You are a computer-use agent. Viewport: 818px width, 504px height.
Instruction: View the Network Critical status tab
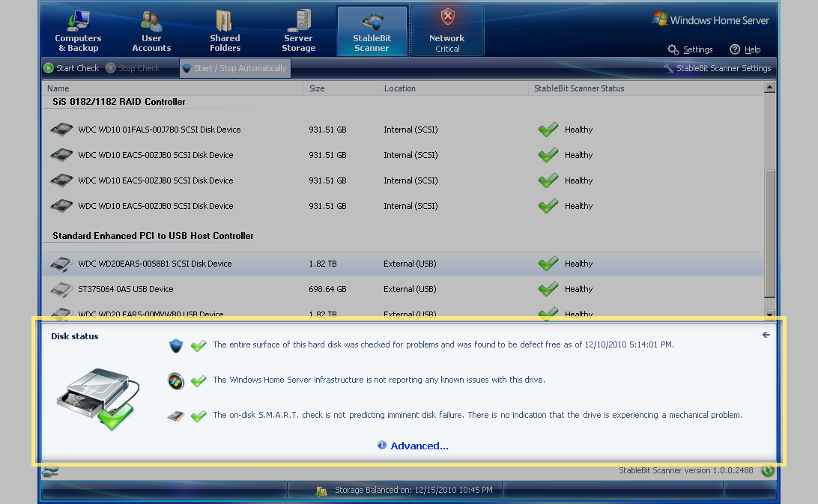click(447, 31)
